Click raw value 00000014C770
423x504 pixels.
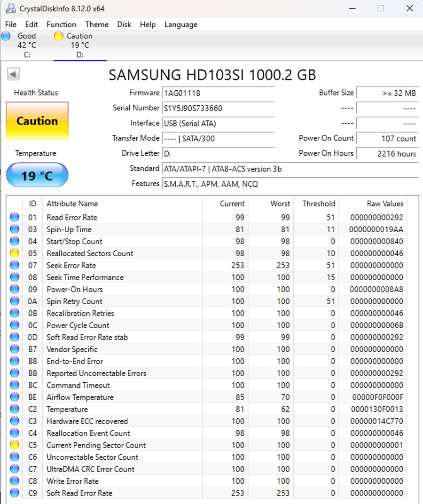(377, 421)
